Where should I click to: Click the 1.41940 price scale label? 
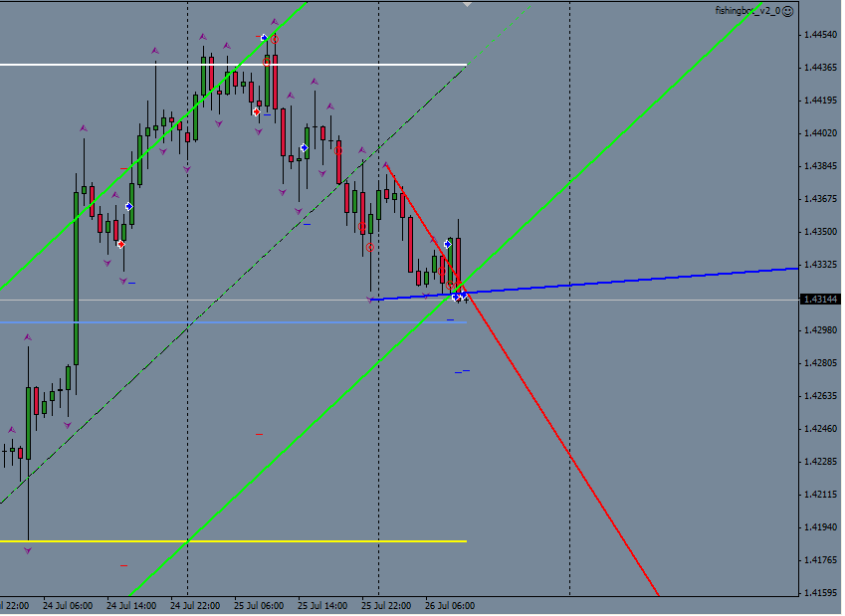tap(820, 527)
